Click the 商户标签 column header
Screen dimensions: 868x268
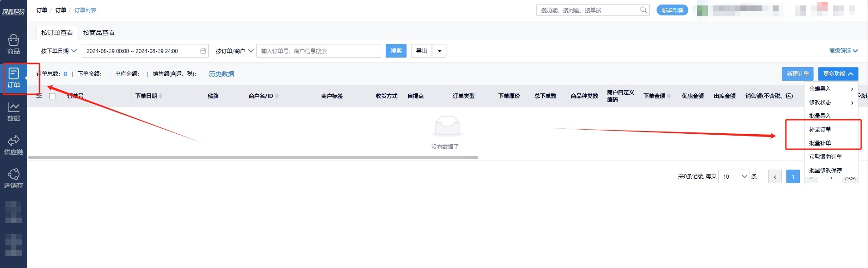click(x=332, y=96)
